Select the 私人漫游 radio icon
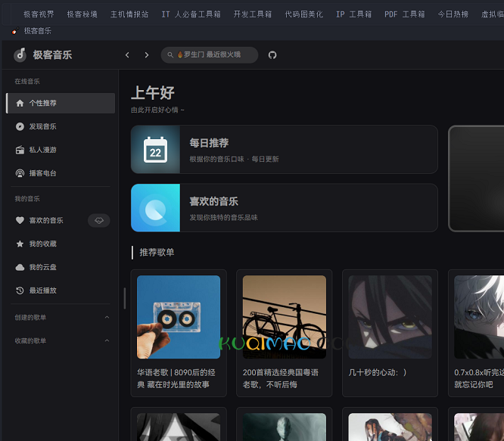Screen dimensions: 504x441 tap(20, 150)
